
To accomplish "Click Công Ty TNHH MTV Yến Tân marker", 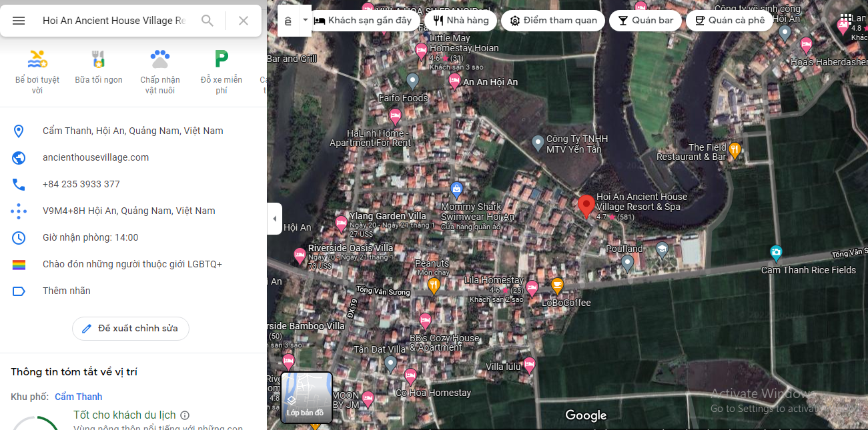I will (x=538, y=143).
